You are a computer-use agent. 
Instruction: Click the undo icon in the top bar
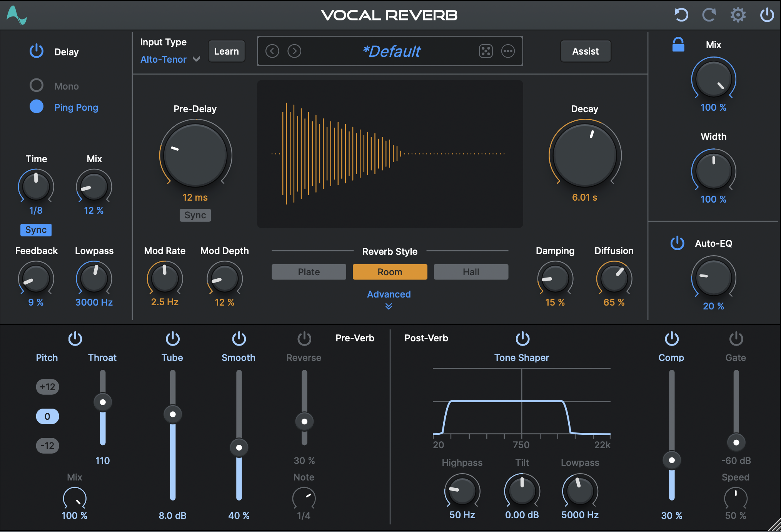(681, 15)
